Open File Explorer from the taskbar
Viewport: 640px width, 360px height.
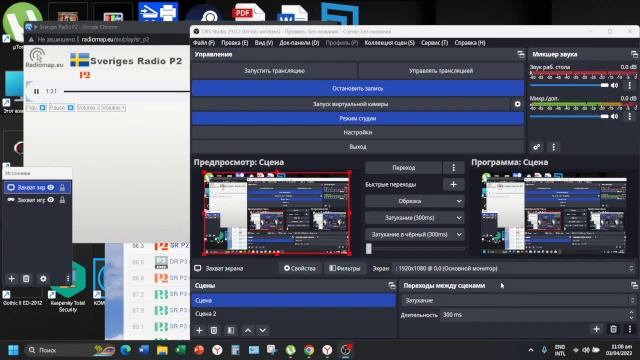pyautogui.click(x=162, y=350)
